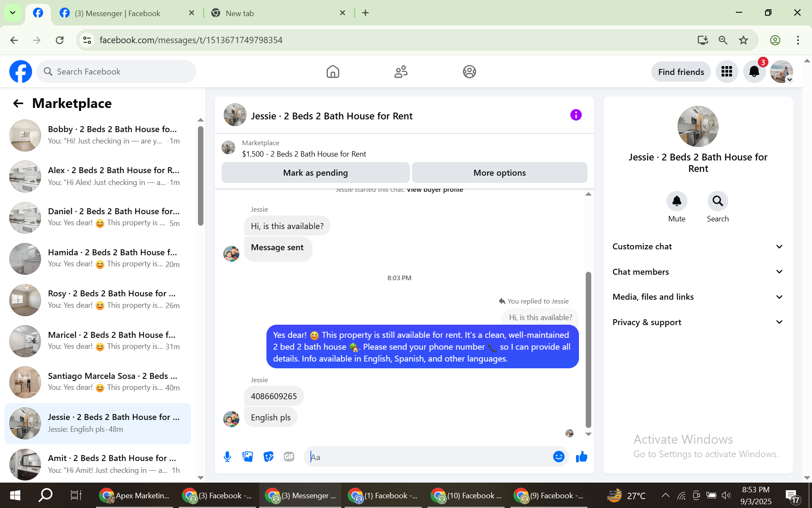Open Bobby's conversation

pos(98,135)
